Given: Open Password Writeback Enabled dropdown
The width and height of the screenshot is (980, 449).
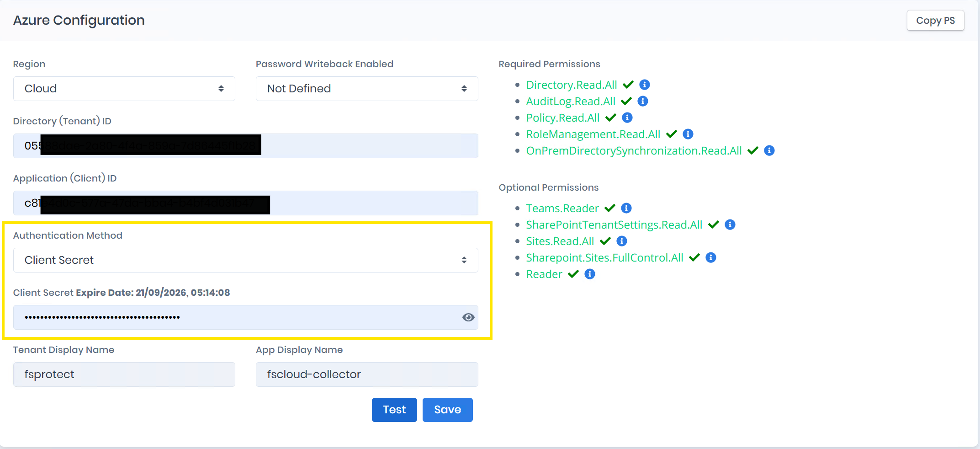Looking at the screenshot, I should [x=367, y=89].
